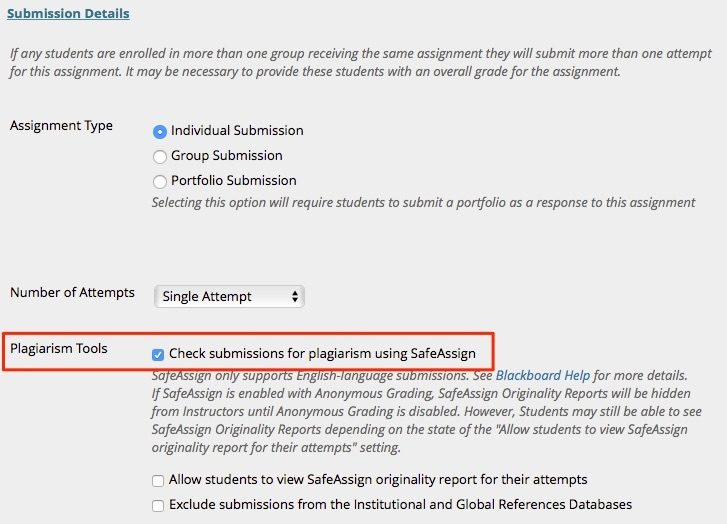
Task: Select the Individual Submission radio button
Action: pos(160,131)
